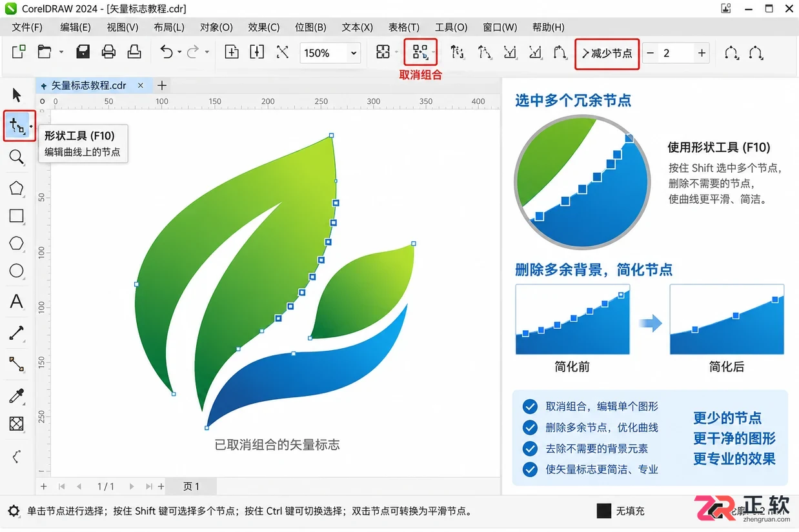Open the 表格(T) menu
The height and width of the screenshot is (532, 799).
[404, 27]
